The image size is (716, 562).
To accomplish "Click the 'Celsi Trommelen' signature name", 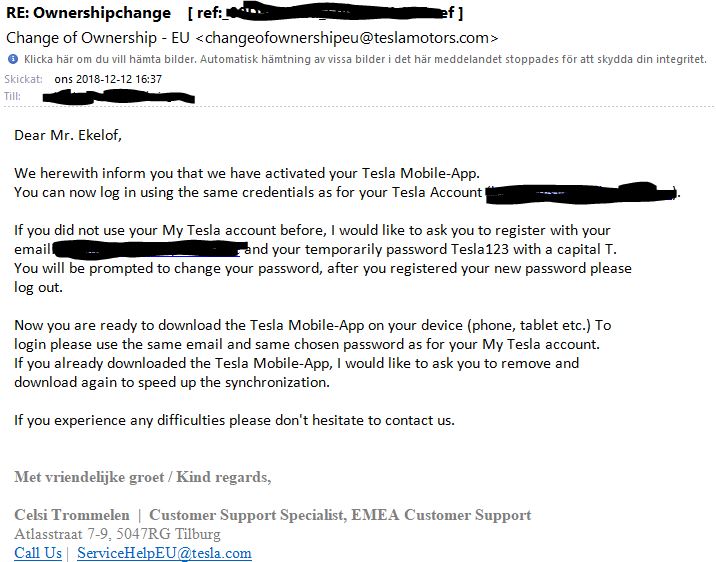I will coord(72,515).
